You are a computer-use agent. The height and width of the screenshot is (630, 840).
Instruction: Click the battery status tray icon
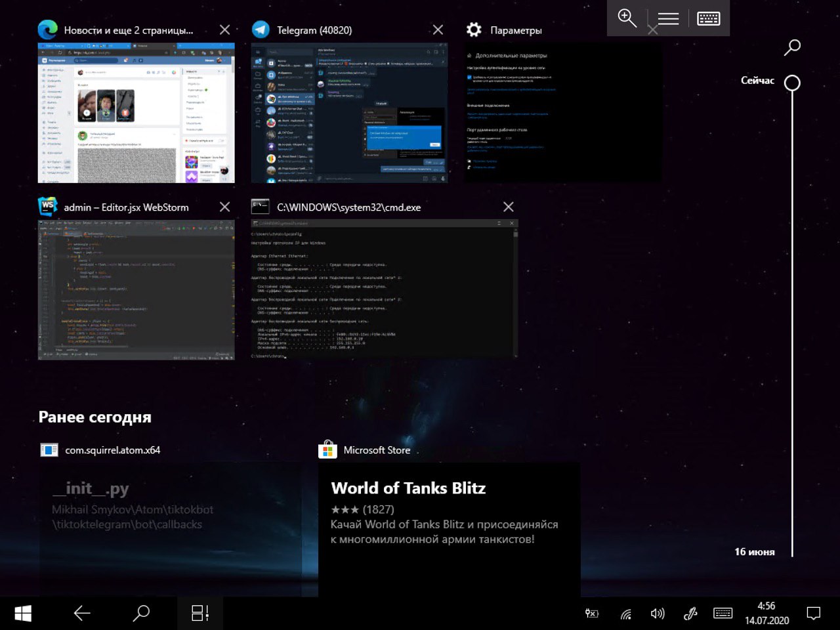pyautogui.click(x=592, y=614)
